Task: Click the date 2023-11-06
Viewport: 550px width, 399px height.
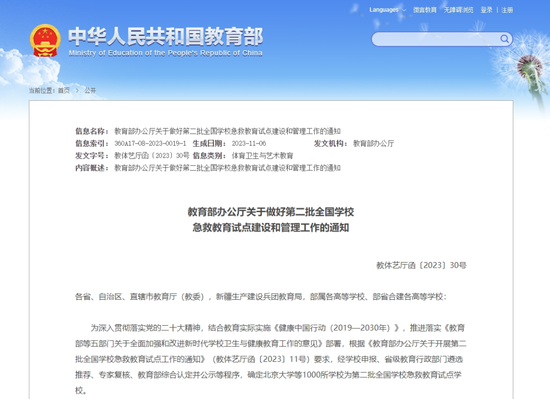Action: click(249, 143)
